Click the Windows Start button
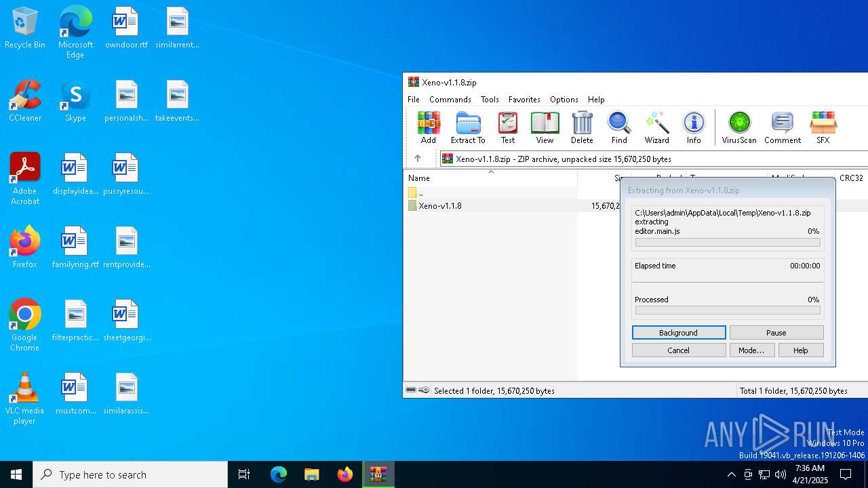The image size is (868, 488). tap(16, 474)
